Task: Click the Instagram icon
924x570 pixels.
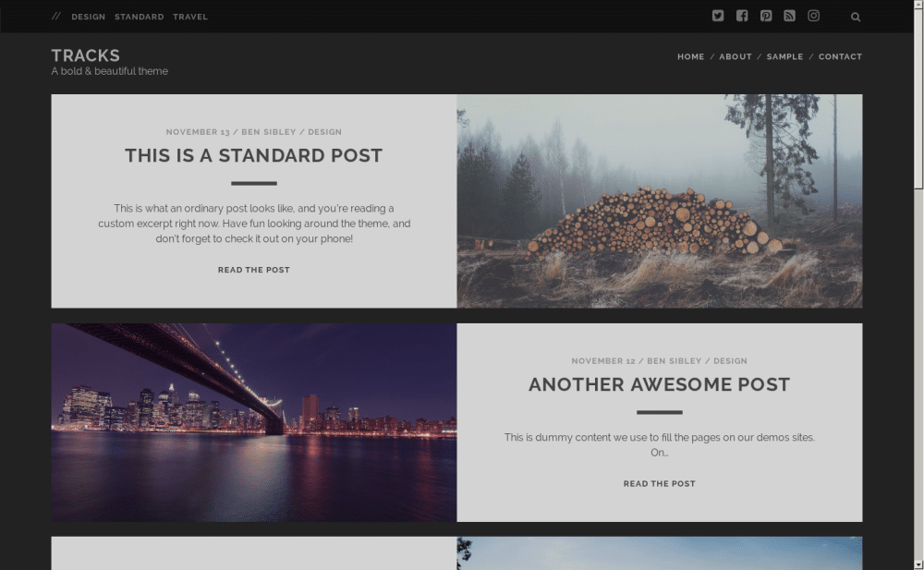Action: 814,16
